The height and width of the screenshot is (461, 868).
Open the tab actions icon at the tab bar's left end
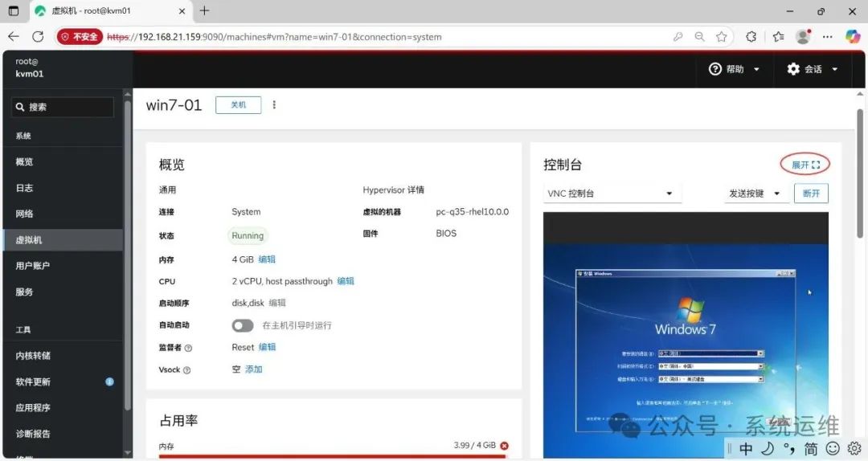pyautogui.click(x=14, y=10)
